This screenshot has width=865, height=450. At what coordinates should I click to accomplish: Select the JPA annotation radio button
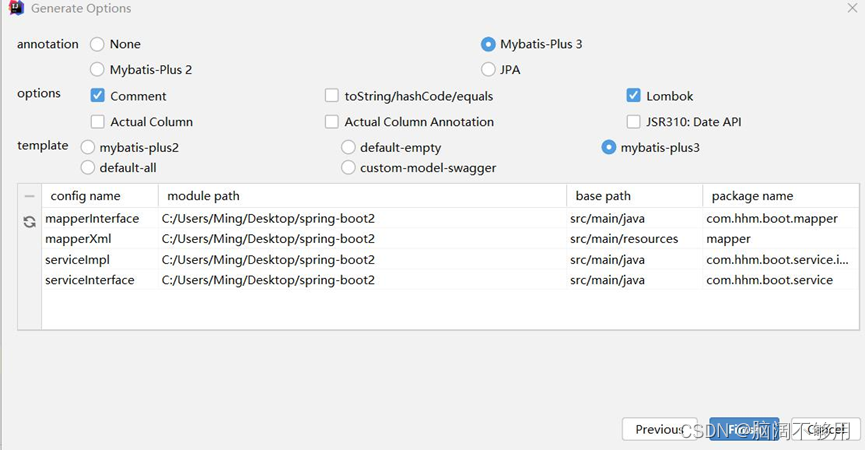[488, 70]
